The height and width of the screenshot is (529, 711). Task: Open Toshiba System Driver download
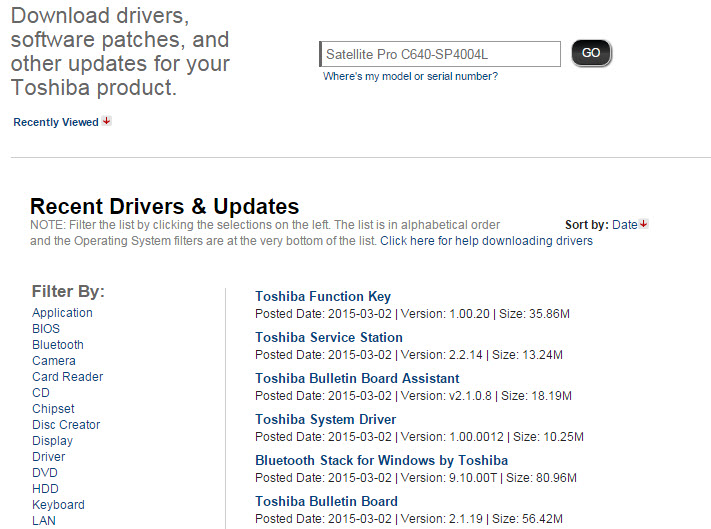(x=326, y=419)
